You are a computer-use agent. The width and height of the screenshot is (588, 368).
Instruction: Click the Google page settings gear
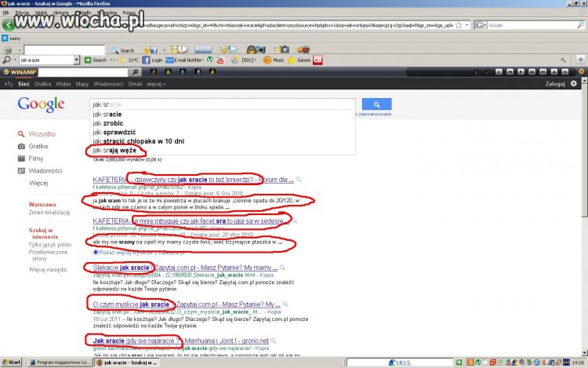[x=574, y=84]
